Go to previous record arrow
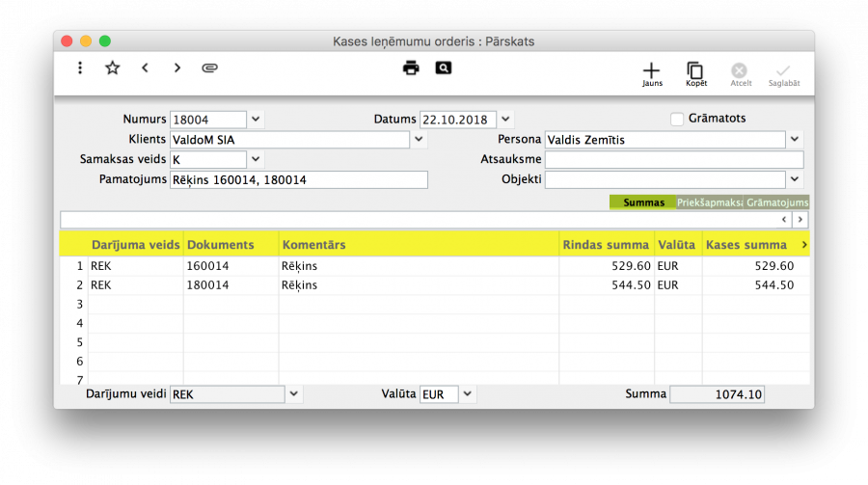868x485 pixels. pyautogui.click(x=145, y=67)
